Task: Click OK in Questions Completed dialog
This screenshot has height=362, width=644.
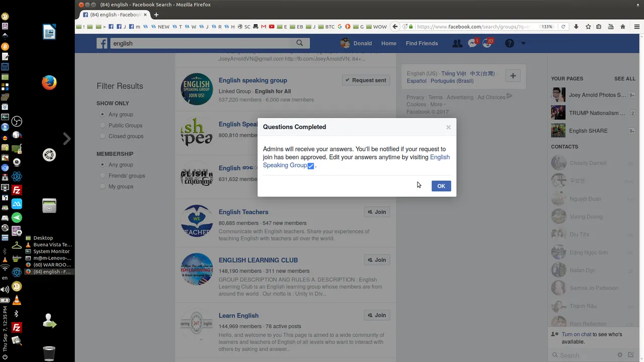Action: click(441, 186)
